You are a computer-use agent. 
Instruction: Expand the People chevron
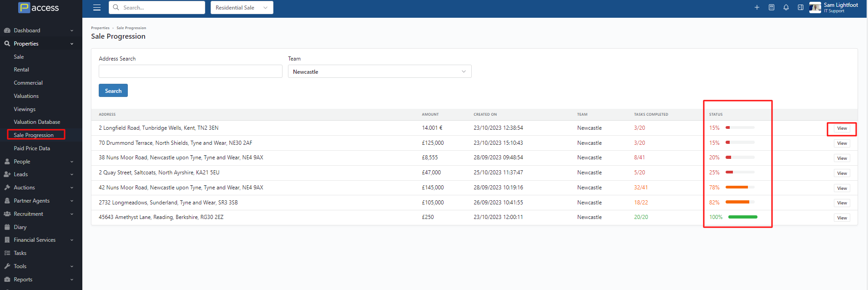click(72, 162)
